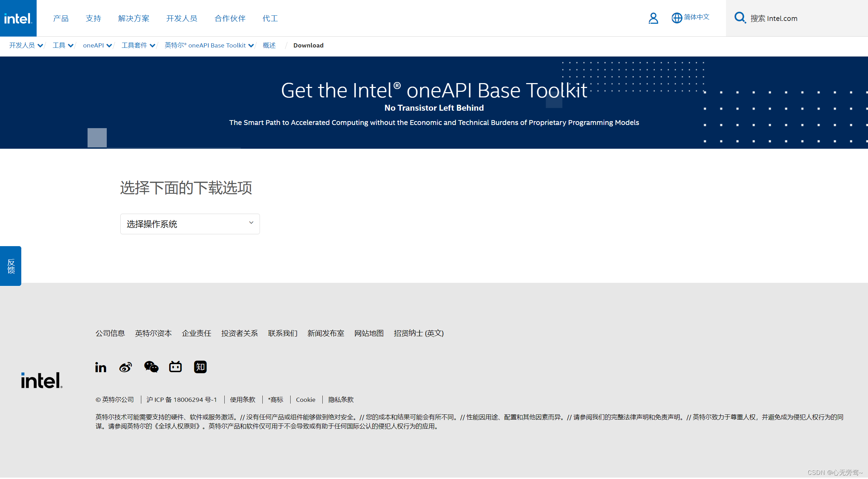The height and width of the screenshot is (479, 868).
Task: Open the WeChat social icon
Action: pos(151,367)
